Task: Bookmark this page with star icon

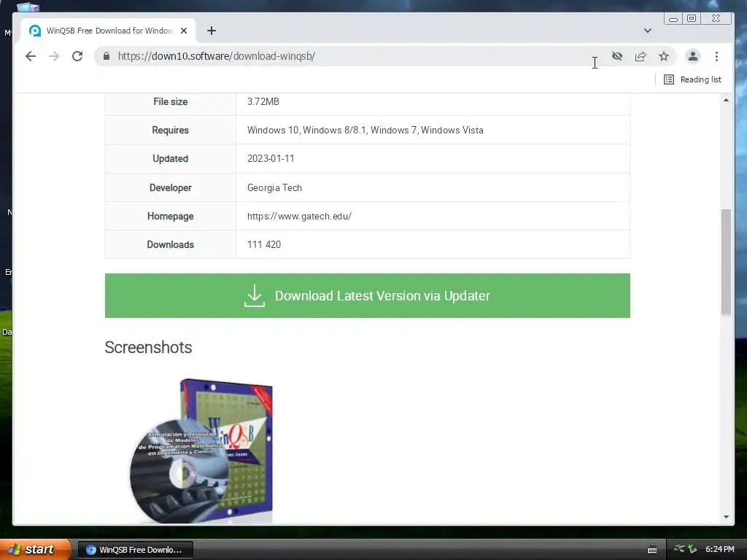Action: click(664, 56)
